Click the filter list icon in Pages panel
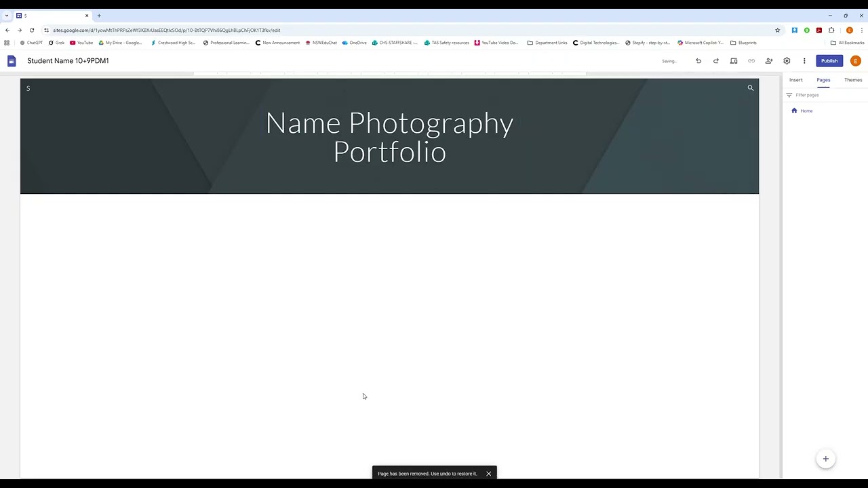Image resolution: width=868 pixels, height=488 pixels. [x=789, y=95]
